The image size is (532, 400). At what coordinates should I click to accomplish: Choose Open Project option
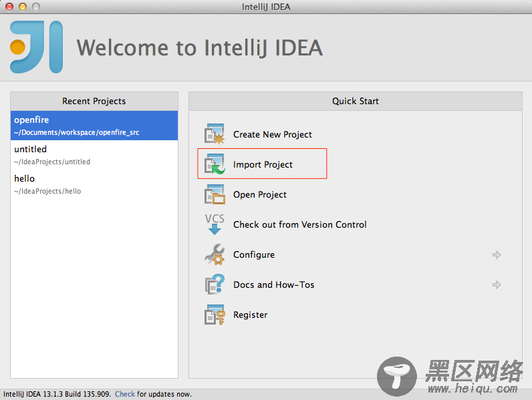(260, 194)
